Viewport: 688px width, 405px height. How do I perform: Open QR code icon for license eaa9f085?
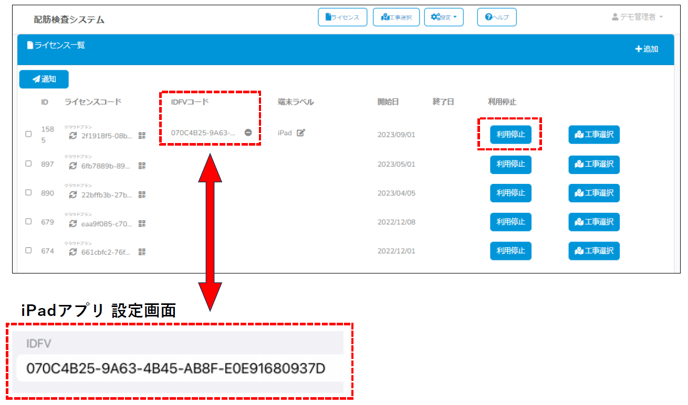142,223
